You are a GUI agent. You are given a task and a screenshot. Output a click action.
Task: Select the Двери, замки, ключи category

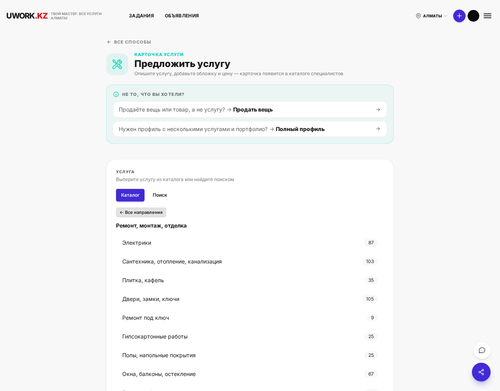tap(250, 299)
